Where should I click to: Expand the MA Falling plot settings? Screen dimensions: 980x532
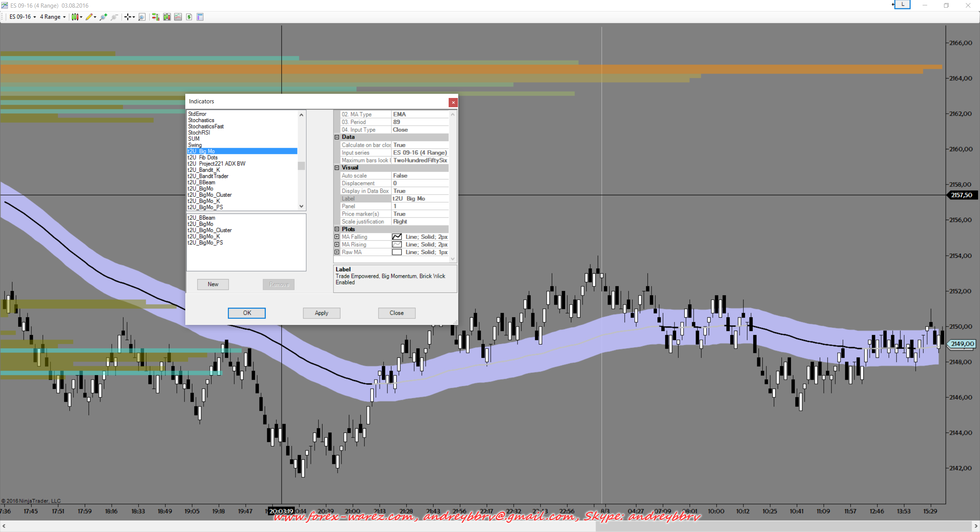(x=337, y=237)
